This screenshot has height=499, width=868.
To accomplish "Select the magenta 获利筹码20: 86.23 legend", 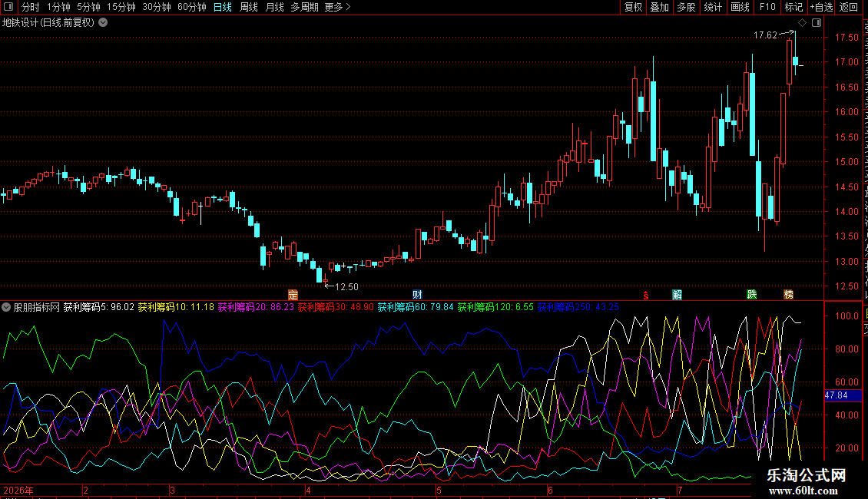I will [256, 307].
